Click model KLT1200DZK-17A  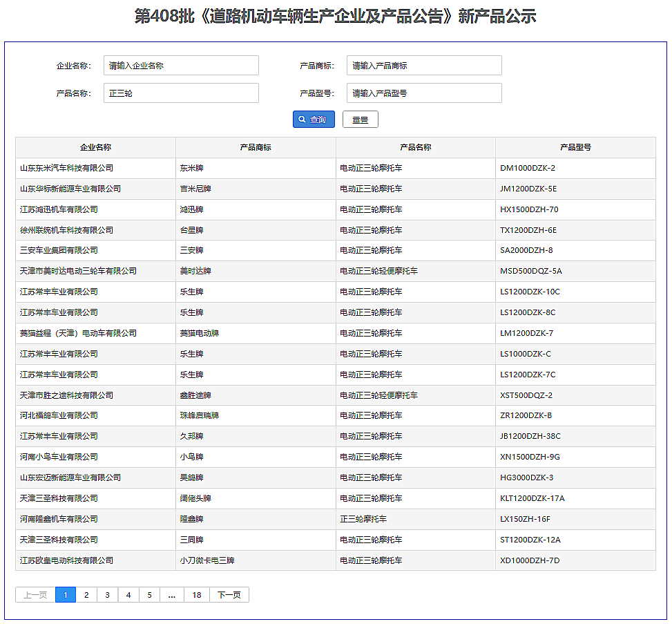click(x=532, y=498)
